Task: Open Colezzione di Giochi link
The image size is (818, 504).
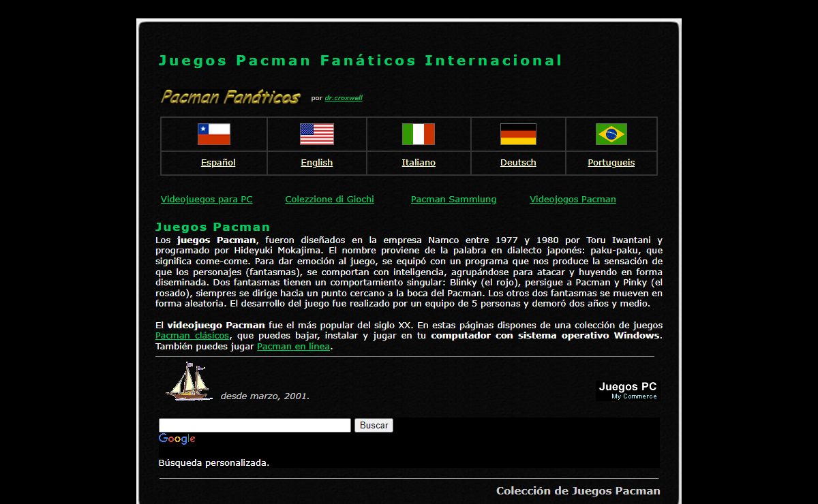Action: tap(330, 200)
